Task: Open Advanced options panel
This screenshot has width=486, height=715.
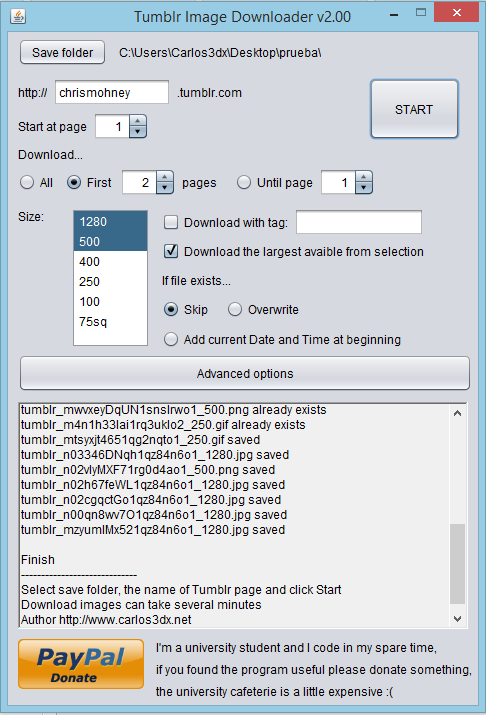Action: click(245, 373)
